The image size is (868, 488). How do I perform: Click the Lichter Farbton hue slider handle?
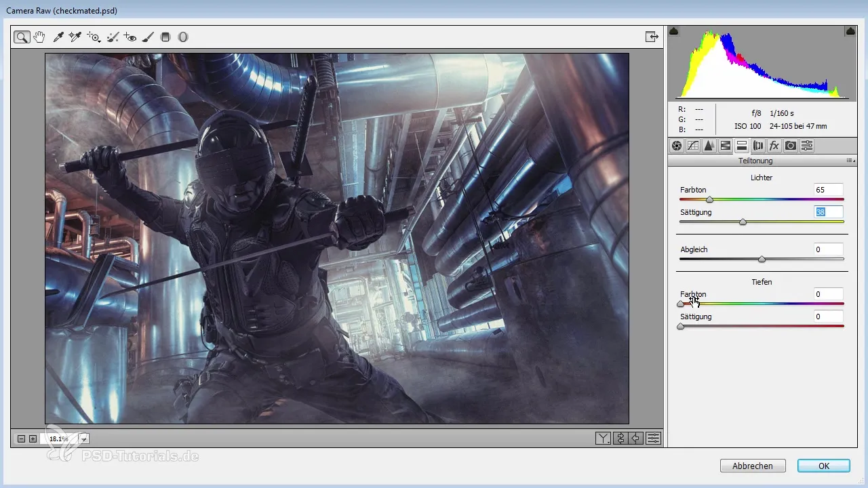[709, 199]
